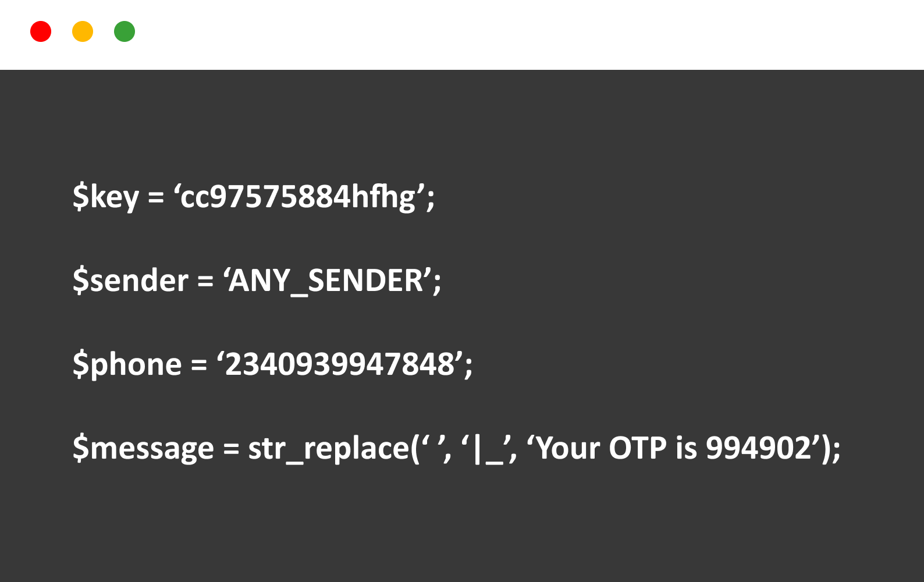This screenshot has width=924, height=582.
Task: Click the OTP number 994902
Action: (758, 448)
